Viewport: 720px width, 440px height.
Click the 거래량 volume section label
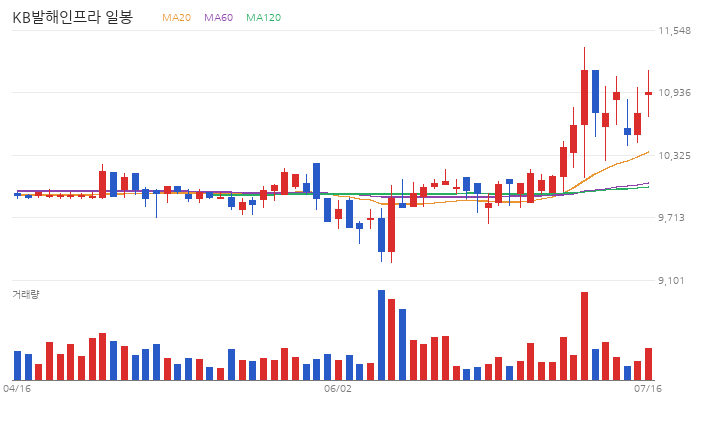click(26, 294)
